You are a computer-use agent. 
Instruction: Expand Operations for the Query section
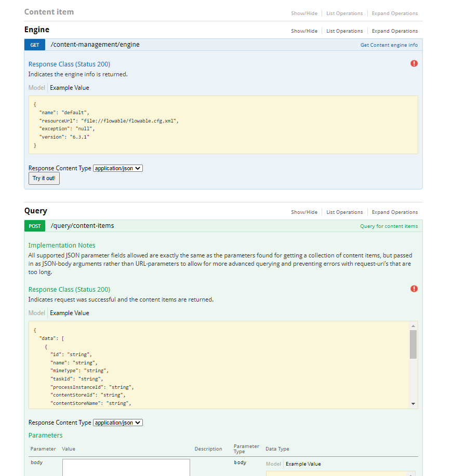click(394, 212)
